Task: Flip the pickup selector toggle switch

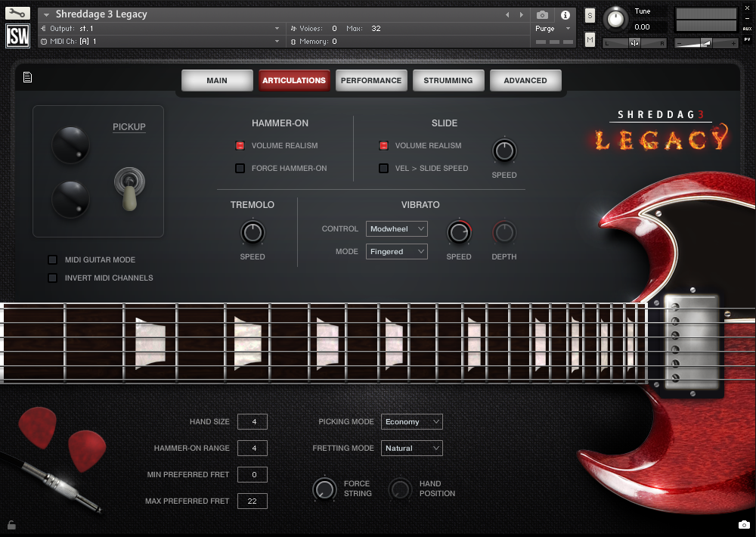Action: point(128,188)
